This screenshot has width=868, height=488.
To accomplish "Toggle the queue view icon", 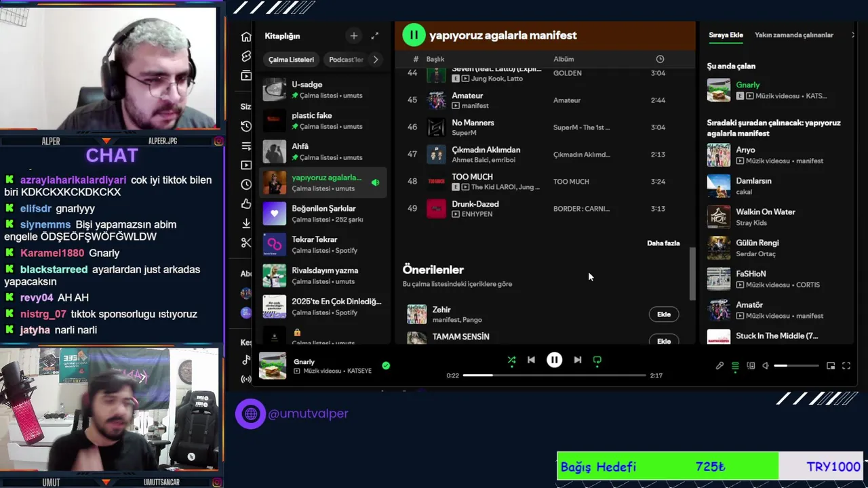I will 735,366.
